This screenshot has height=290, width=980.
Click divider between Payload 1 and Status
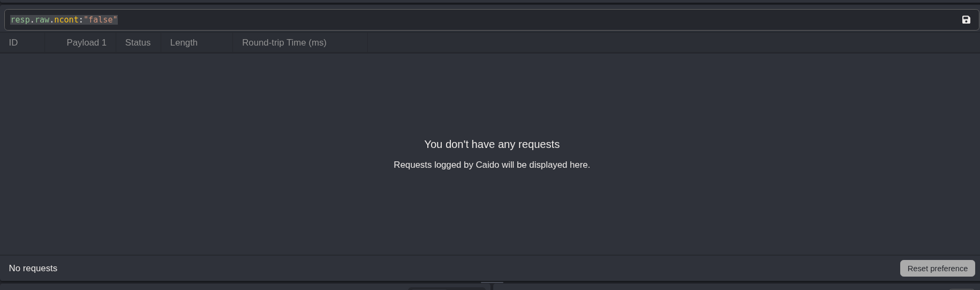coord(116,43)
